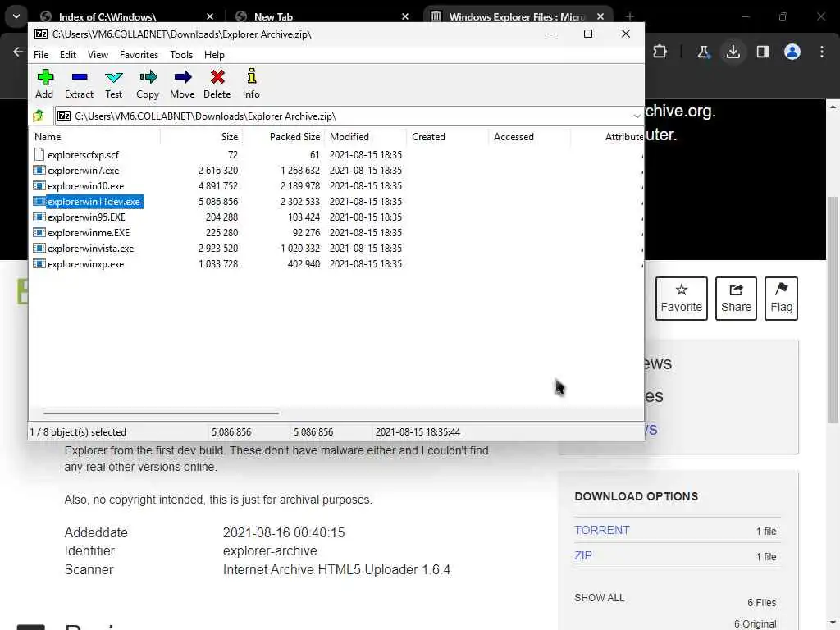
Task: Click the '1 / 8 object(s) selected' status
Action: tap(78, 431)
